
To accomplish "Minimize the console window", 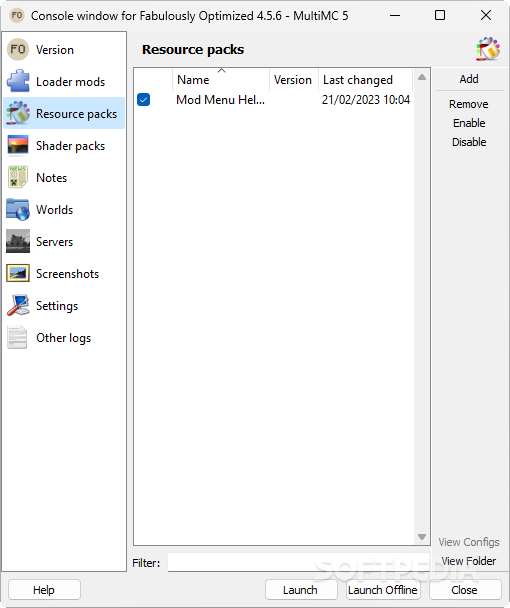I will point(395,16).
